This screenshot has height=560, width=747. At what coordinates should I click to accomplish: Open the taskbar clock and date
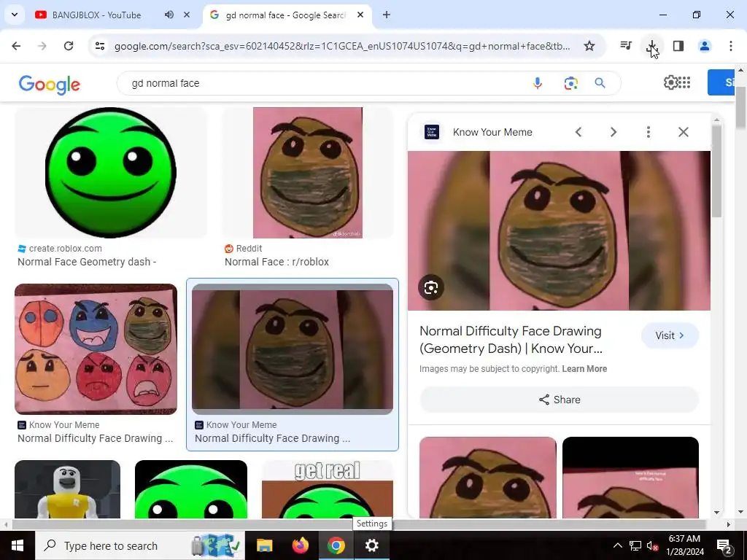pyautogui.click(x=684, y=545)
